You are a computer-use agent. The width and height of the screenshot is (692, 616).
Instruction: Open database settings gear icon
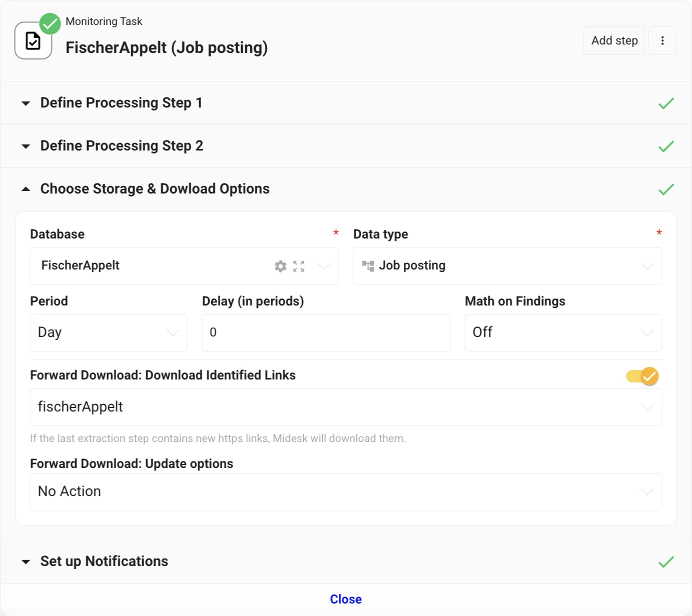(281, 266)
